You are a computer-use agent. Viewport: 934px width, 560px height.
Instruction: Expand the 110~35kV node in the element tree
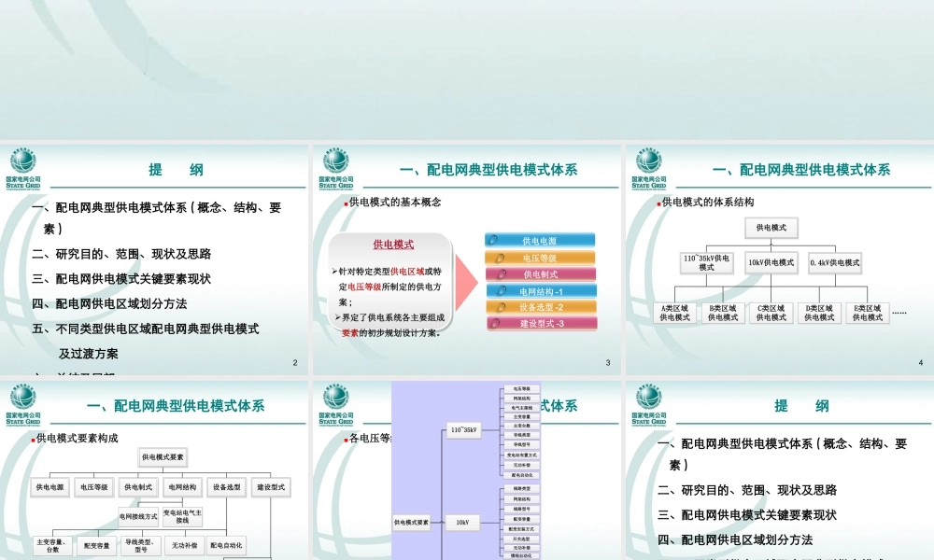(464, 430)
